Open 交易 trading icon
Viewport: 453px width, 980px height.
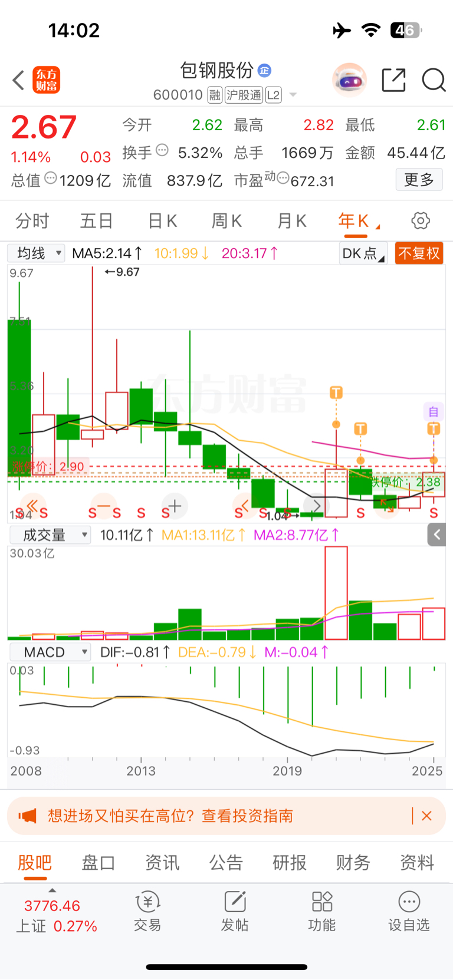pos(147,911)
